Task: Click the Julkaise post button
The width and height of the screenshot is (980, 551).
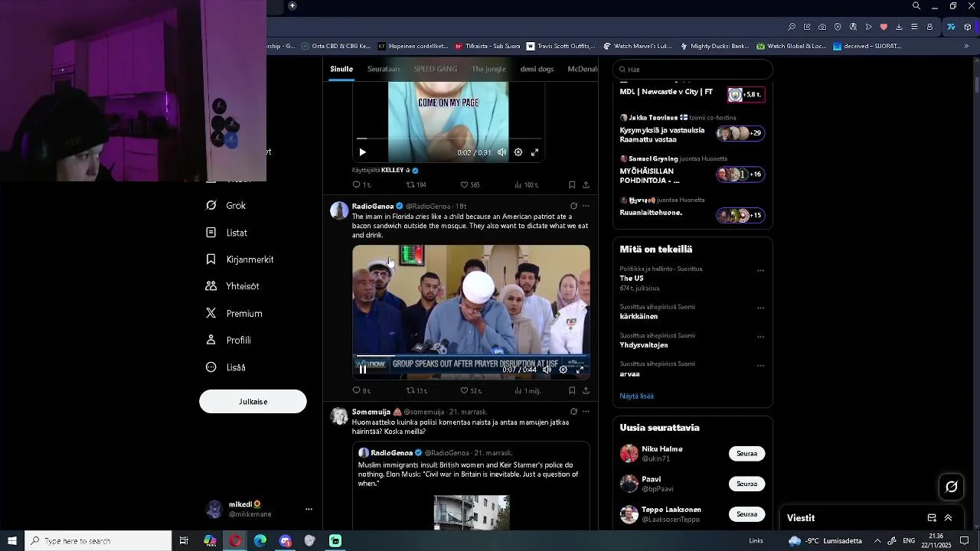Action: [253, 402]
